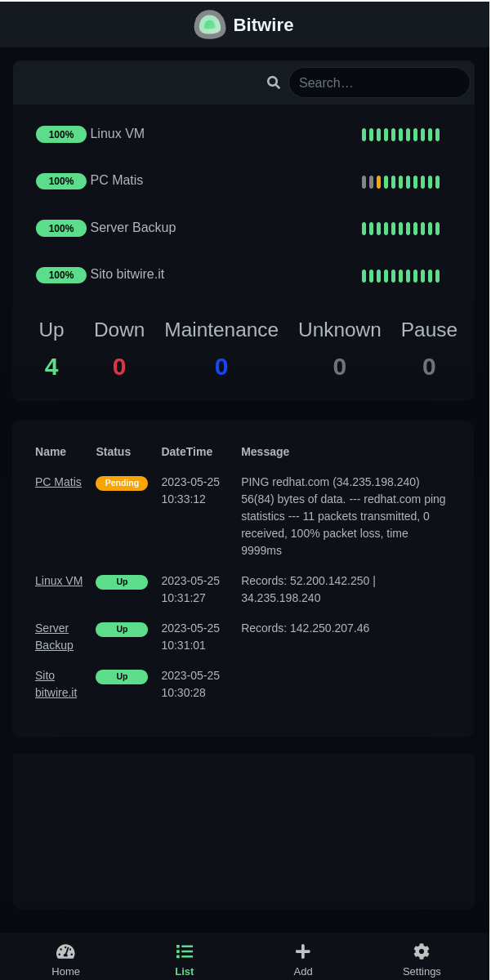The width and height of the screenshot is (491, 980).
Task: Click the Bitwire logo icon
Action: (209, 24)
